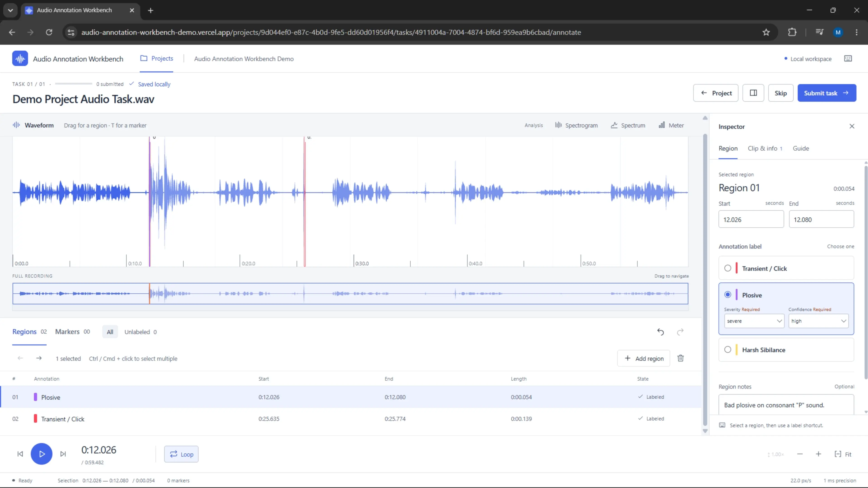Open the keyboard shortcuts icon in header
Image resolution: width=868 pixels, height=488 pixels.
(848, 59)
